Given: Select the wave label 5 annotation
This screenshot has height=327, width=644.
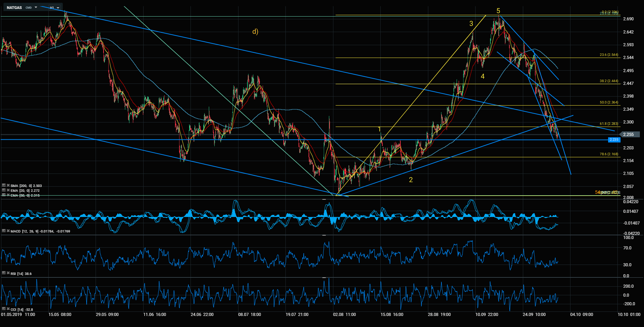Looking at the screenshot, I should pyautogui.click(x=498, y=11).
